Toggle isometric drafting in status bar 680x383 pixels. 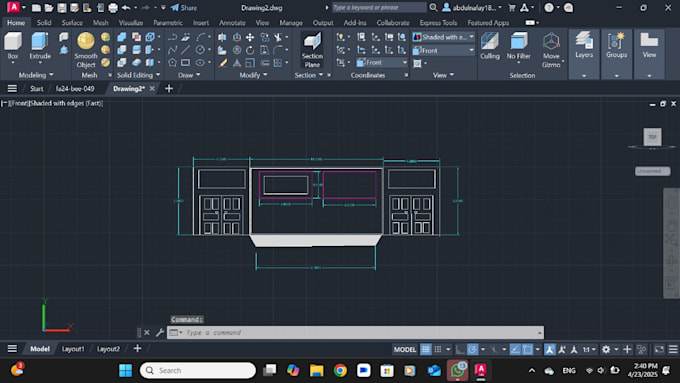pos(494,349)
